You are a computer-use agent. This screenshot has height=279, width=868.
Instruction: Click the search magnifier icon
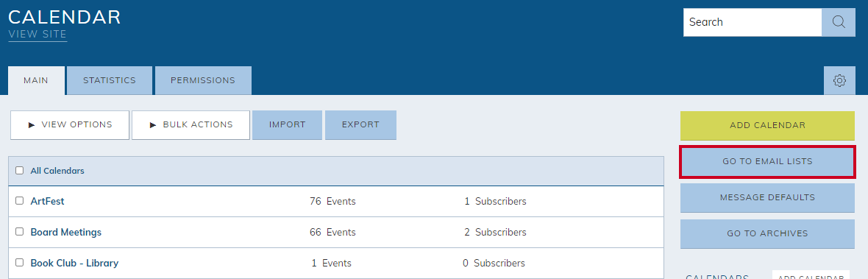click(839, 22)
